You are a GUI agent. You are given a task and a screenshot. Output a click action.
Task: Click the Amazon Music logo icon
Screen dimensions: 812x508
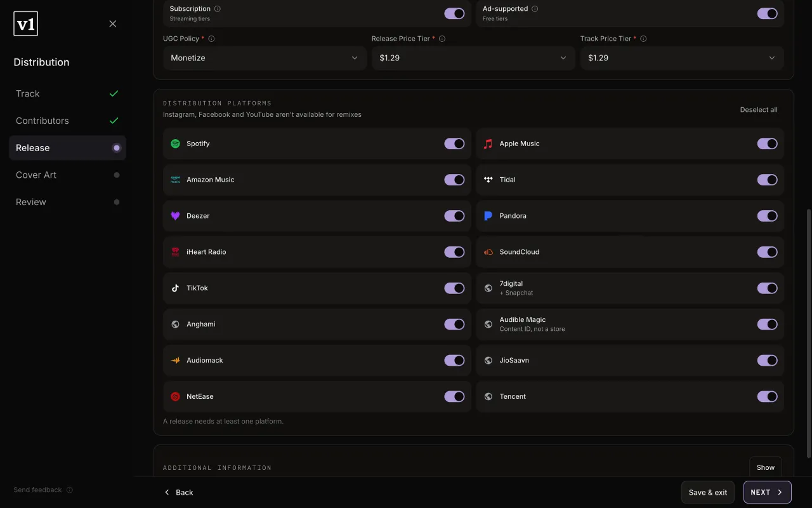point(176,180)
